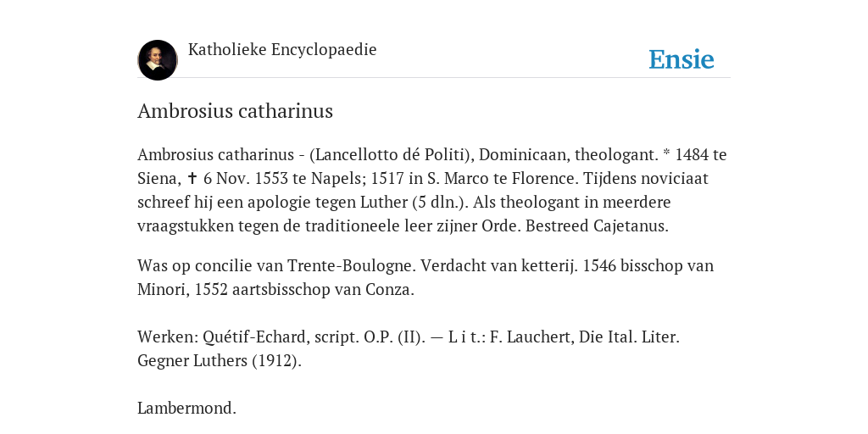
Task: Click the asterisk birth symbol before 1484
Action: point(666,153)
